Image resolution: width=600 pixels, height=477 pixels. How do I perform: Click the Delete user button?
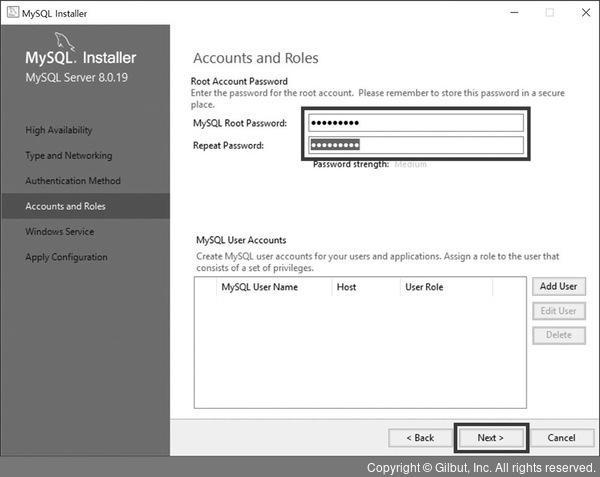tap(559, 335)
